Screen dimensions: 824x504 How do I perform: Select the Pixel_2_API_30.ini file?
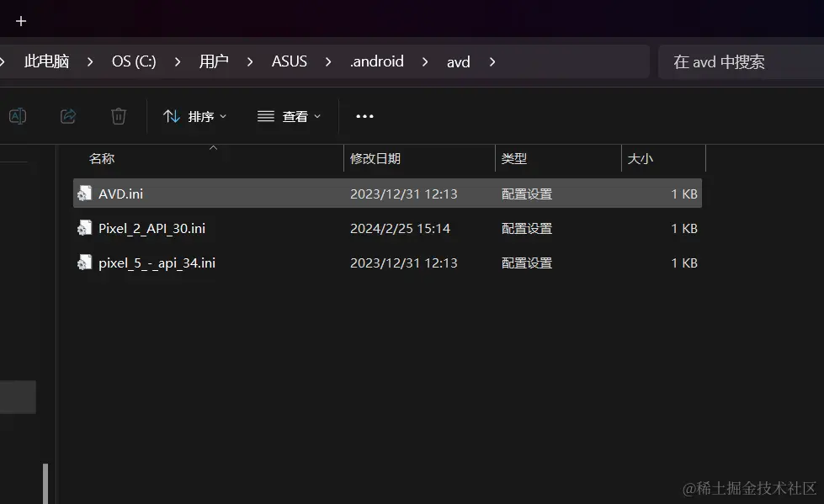tap(387, 228)
